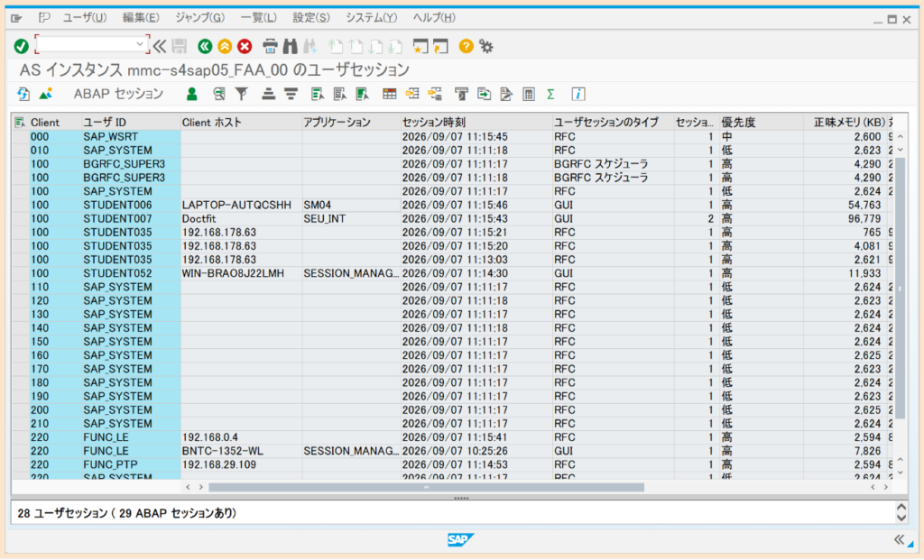Click the Export spreadsheet green arrow icon
This screenshot has width=924, height=560.
click(484, 94)
